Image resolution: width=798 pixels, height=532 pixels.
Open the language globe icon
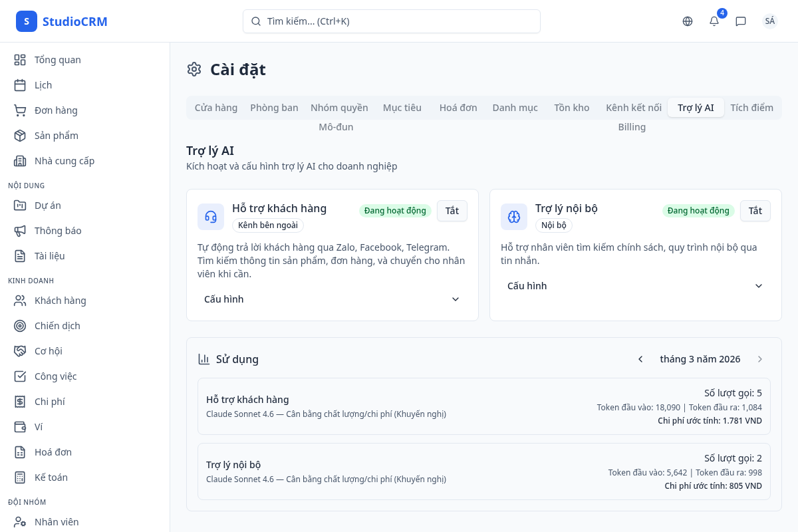point(688,21)
